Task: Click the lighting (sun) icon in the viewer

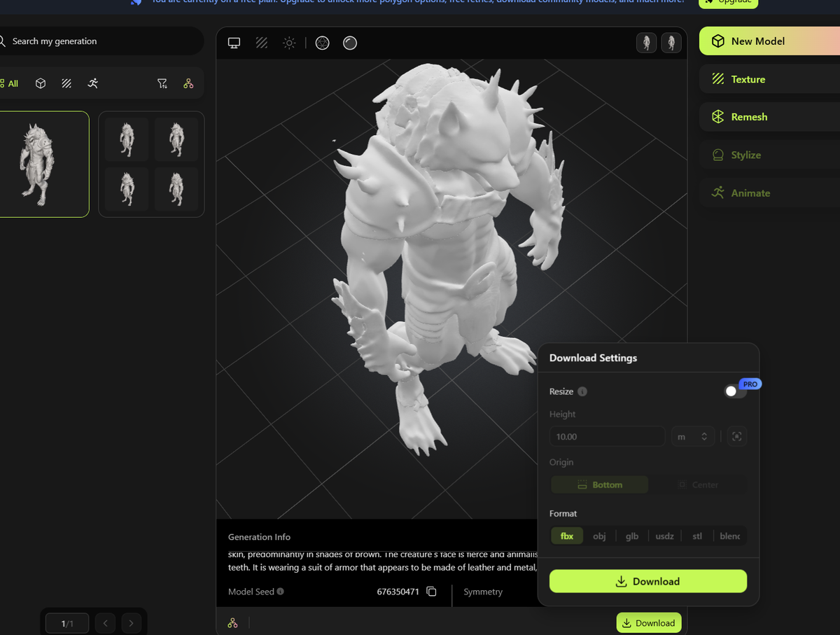Action: point(288,43)
